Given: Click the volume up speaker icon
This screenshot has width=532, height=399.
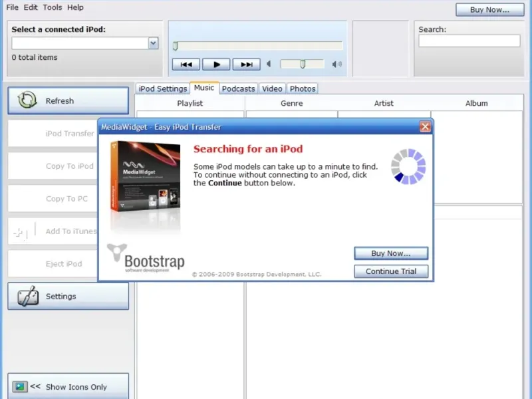Looking at the screenshot, I should pyautogui.click(x=336, y=64).
